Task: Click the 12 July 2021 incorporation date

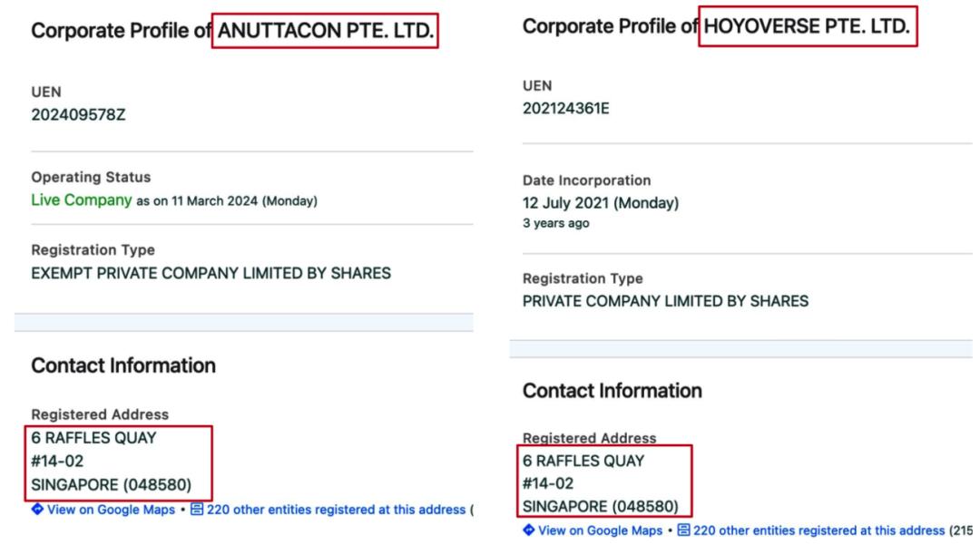Action: tap(600, 202)
